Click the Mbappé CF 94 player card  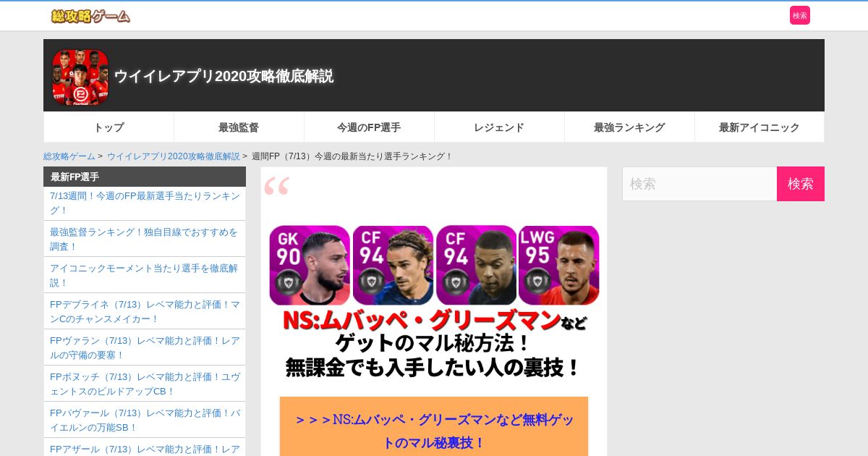[x=476, y=265]
